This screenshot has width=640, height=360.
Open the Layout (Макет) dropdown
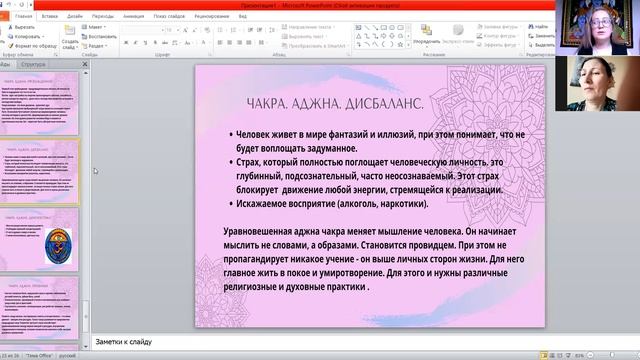tap(94, 27)
